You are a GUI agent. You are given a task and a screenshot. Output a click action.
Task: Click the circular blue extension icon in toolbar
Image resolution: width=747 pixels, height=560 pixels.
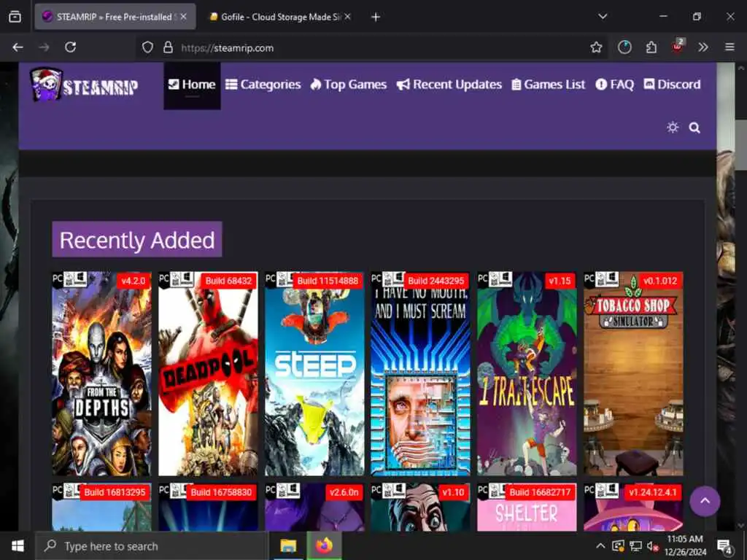click(624, 47)
